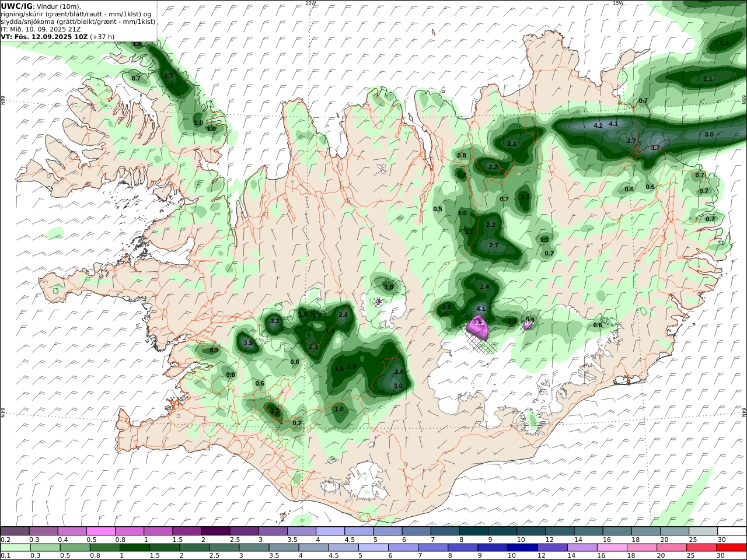The height and width of the screenshot is (560, 747).
Task: Click the text 'slydda/snjókoma (grátt/bleikt/grænt - mm/1klst)'
Action: pos(78,21)
